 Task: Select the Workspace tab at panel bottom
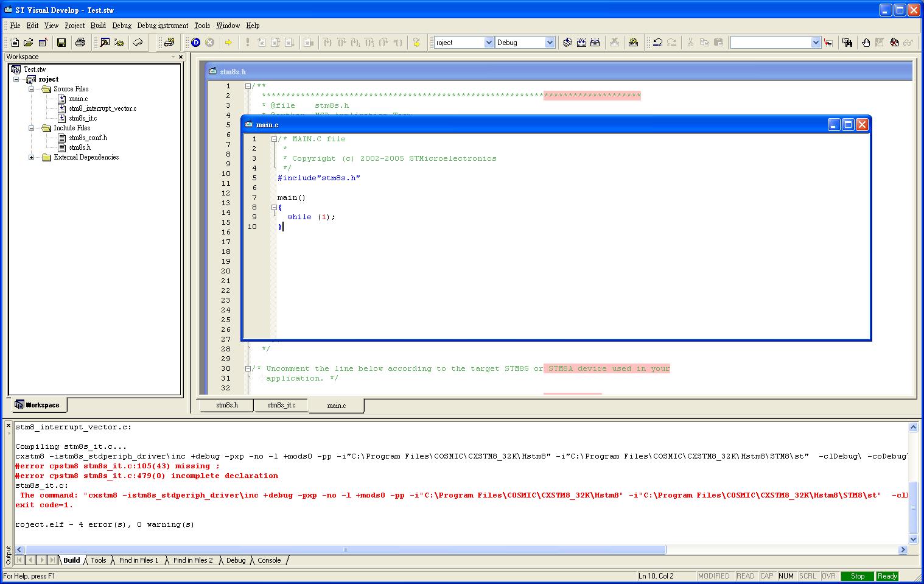point(38,405)
